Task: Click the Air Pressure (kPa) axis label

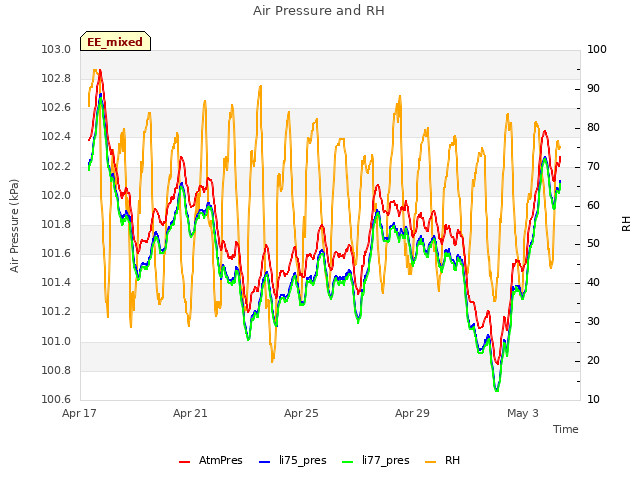Action: 15,226
